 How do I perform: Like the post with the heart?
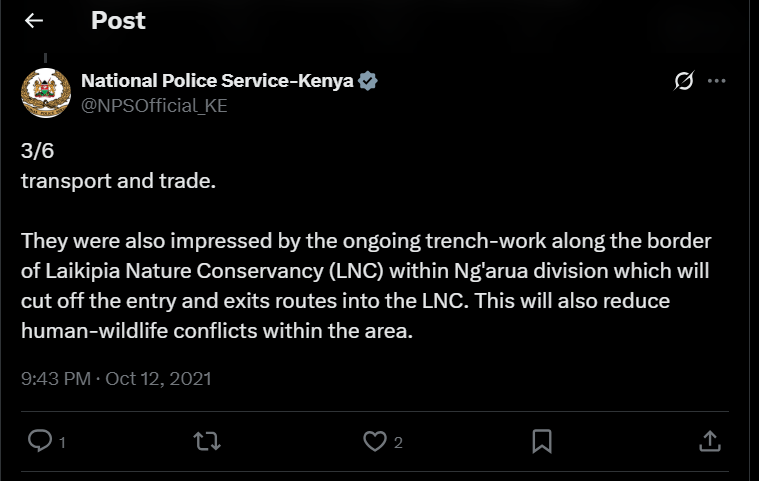pyautogui.click(x=374, y=441)
